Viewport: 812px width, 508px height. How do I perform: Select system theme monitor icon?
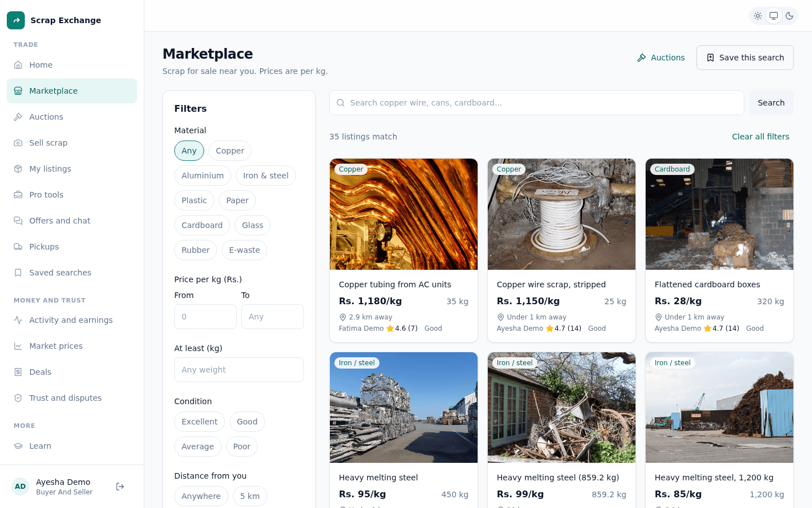pyautogui.click(x=774, y=16)
